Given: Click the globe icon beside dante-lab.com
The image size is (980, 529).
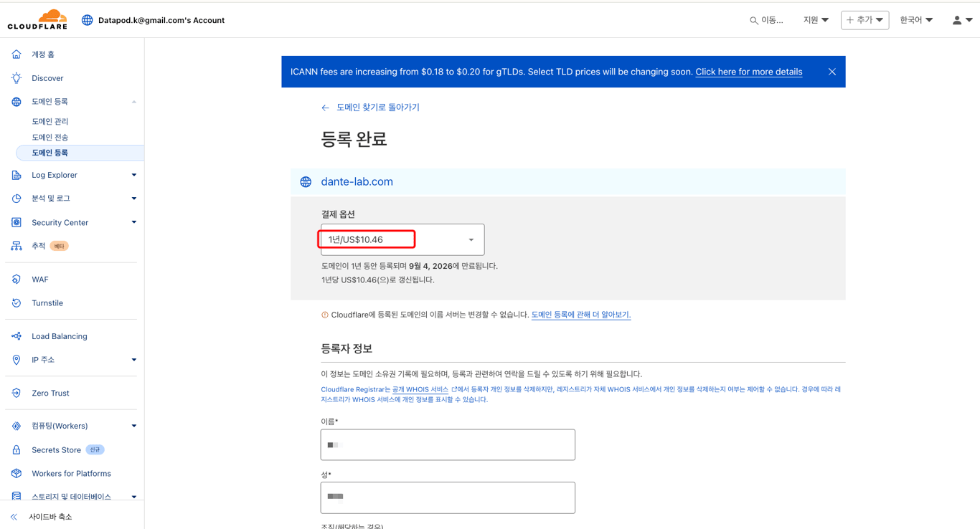Looking at the screenshot, I should point(306,182).
